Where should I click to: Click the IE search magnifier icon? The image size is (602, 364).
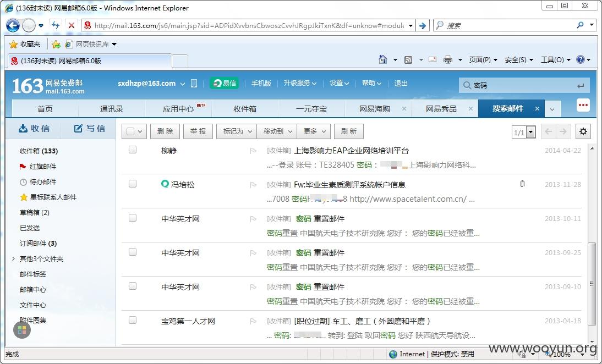580,25
